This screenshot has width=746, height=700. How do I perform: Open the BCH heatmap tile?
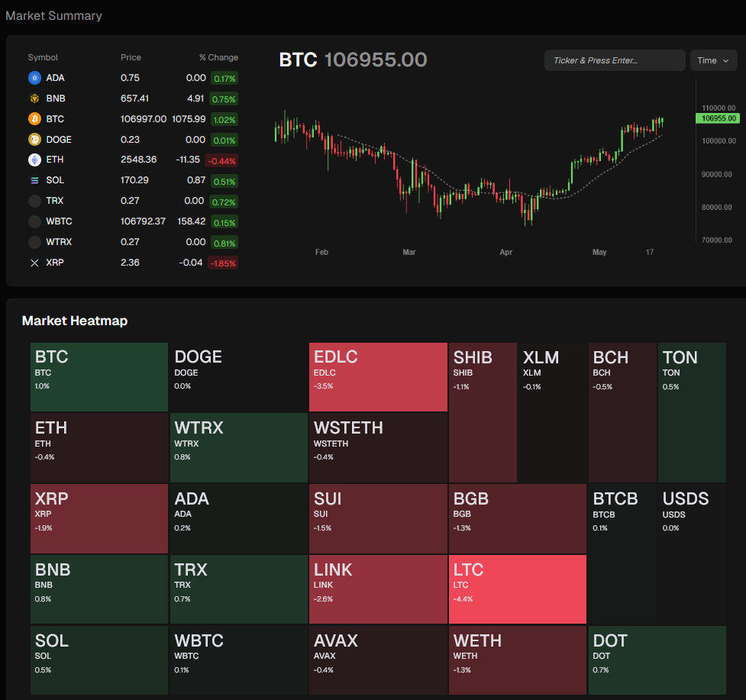(622, 412)
